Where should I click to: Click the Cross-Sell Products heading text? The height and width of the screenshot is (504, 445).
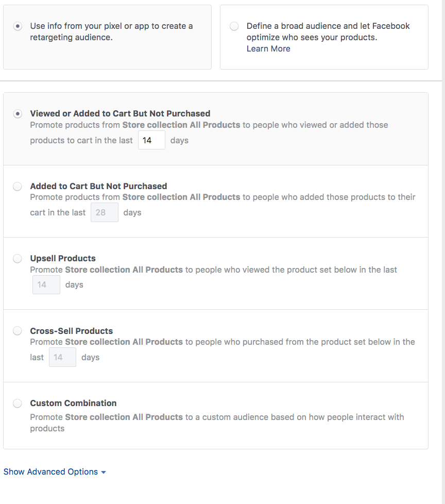pyautogui.click(x=72, y=331)
